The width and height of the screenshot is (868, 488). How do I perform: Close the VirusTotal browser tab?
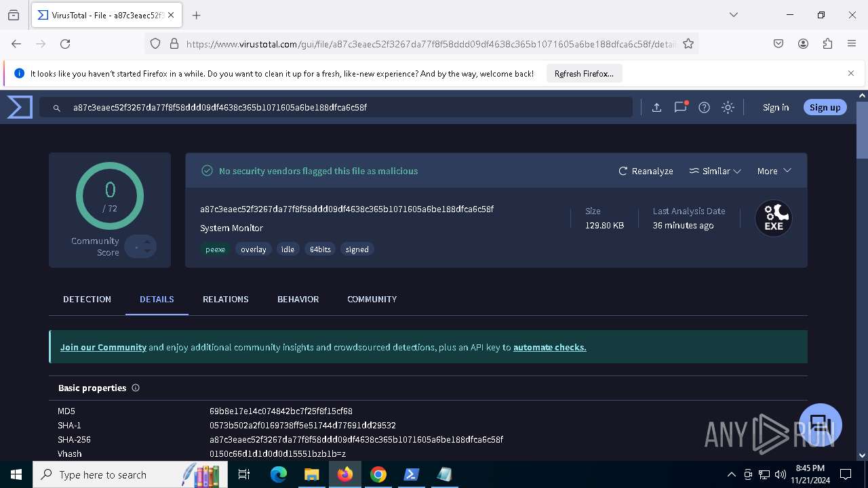pos(171,15)
